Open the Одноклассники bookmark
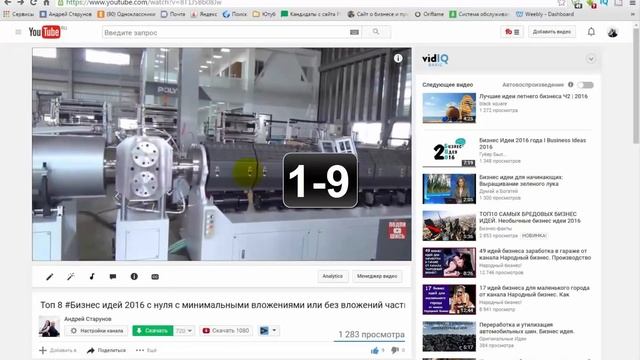The image size is (640, 360). (127, 14)
